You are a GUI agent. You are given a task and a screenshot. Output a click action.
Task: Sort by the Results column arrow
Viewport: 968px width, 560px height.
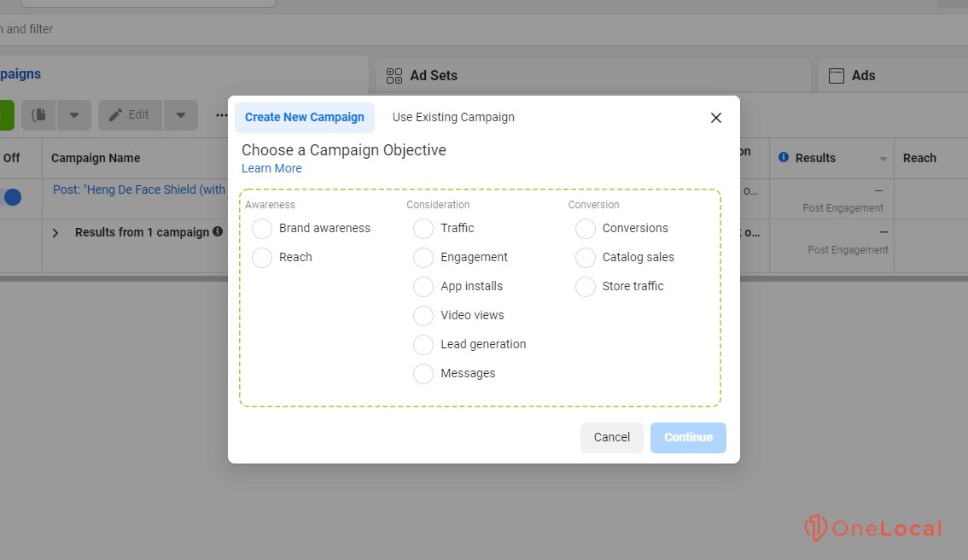click(x=883, y=160)
